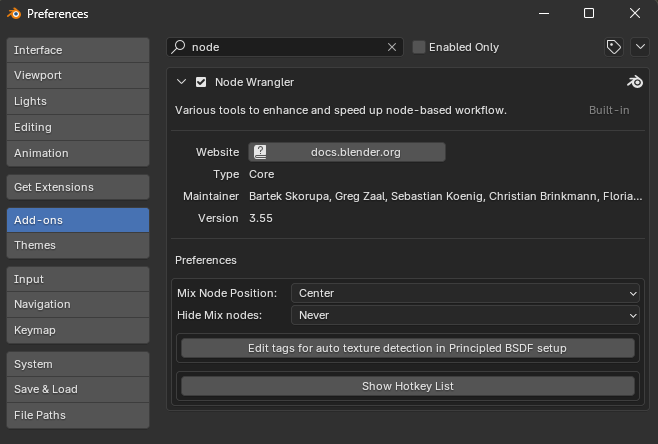658x444 pixels.
Task: Select the Lights preferences tab
Action: 78,102
